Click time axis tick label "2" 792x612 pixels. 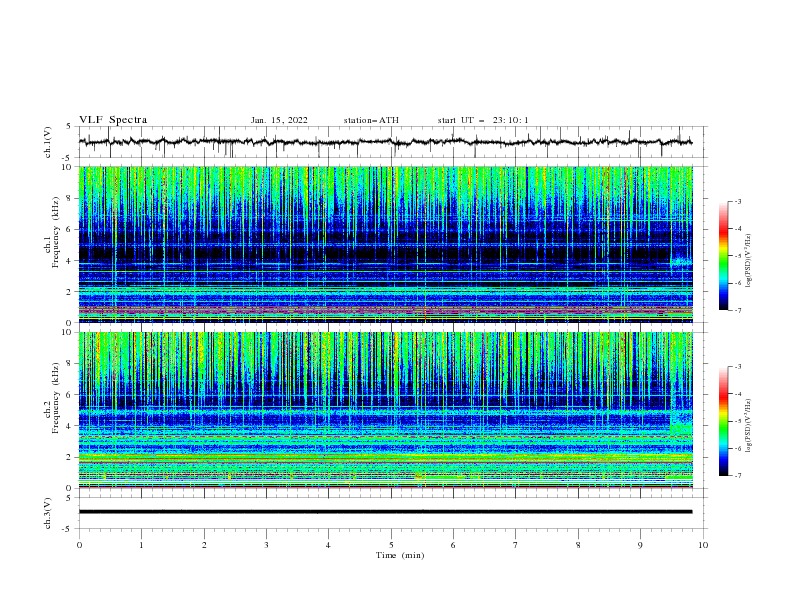[x=204, y=545]
